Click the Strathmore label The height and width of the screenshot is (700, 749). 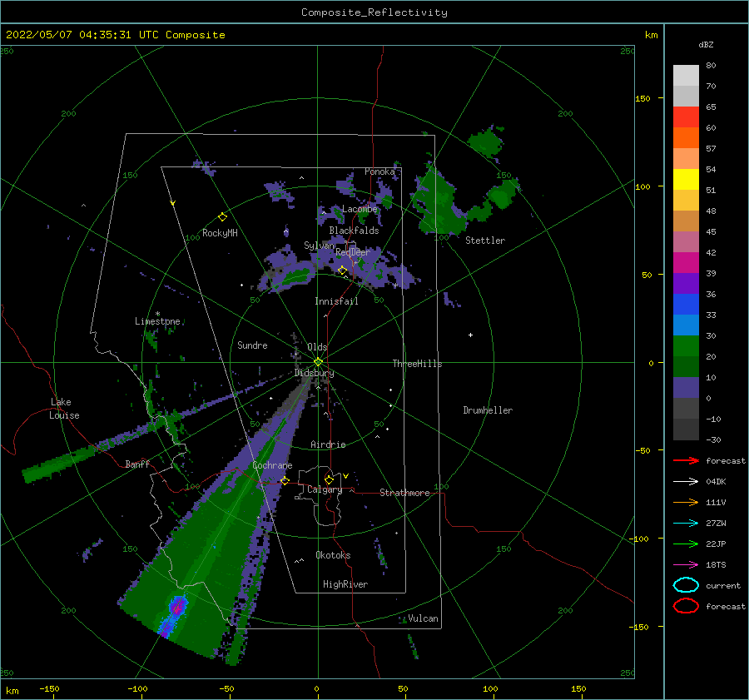(404, 493)
